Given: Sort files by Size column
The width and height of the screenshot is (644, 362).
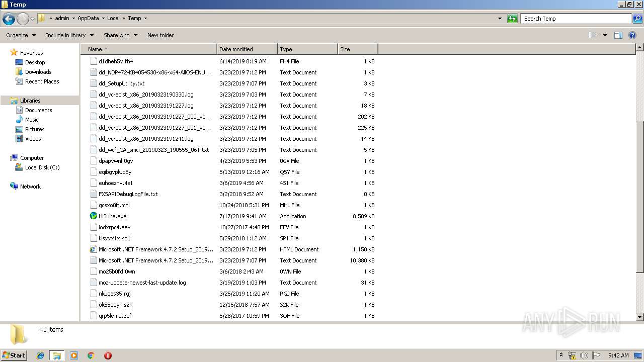Looking at the screenshot, I should (x=358, y=49).
